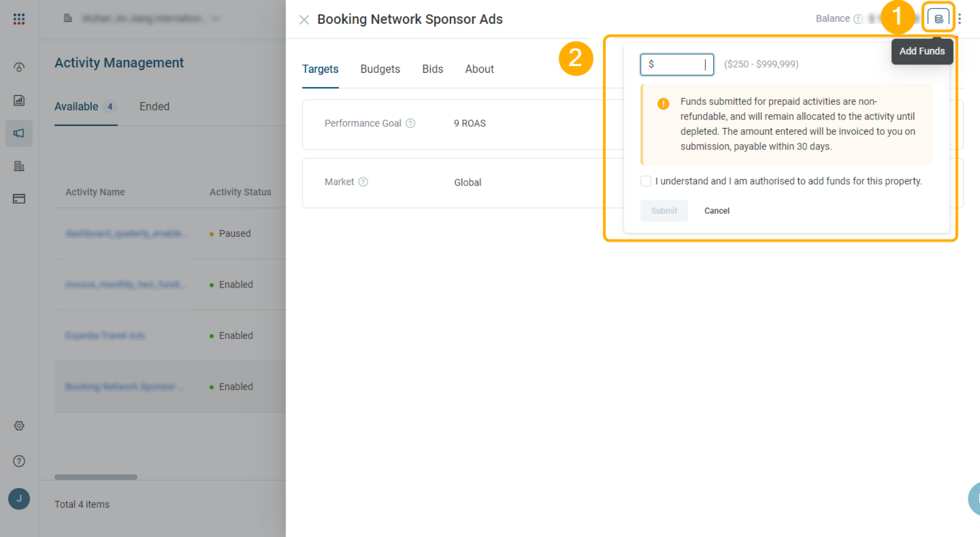Click the Performance Goal help icon
Screen dimensions: 980x537
point(411,123)
